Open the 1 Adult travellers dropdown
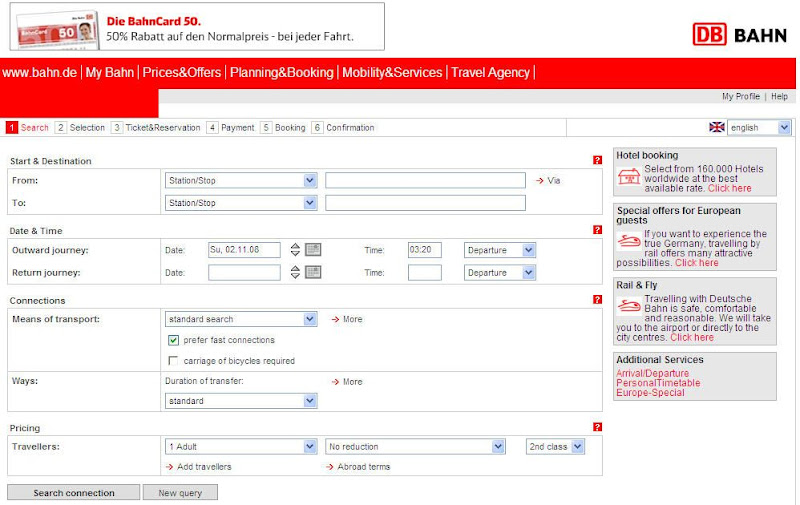Screen dimensions: 800x505 (x=241, y=446)
